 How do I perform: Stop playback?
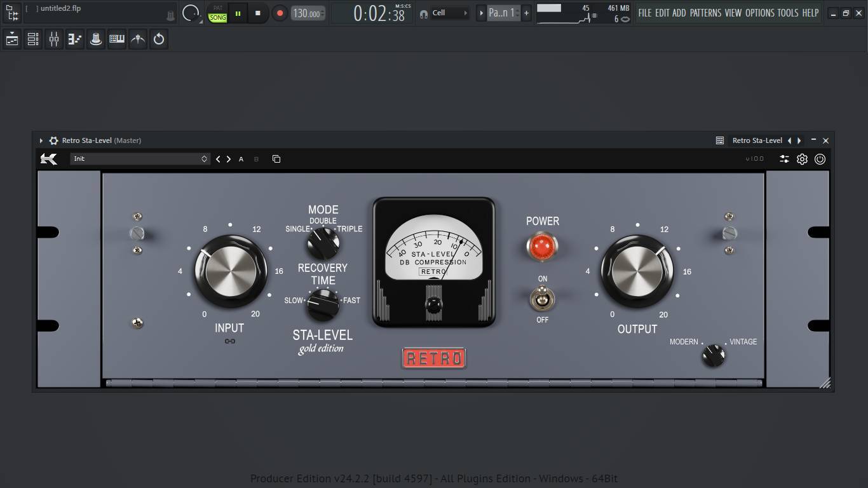click(x=257, y=13)
